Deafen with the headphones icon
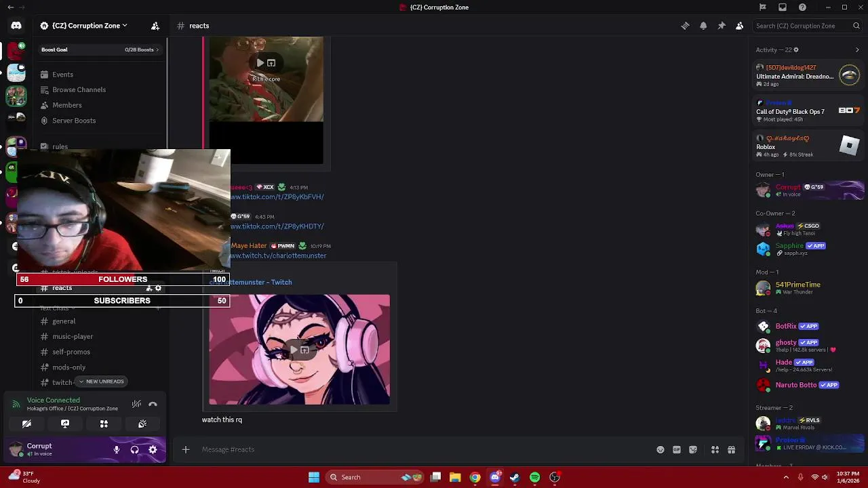The width and height of the screenshot is (868, 488). click(x=134, y=449)
